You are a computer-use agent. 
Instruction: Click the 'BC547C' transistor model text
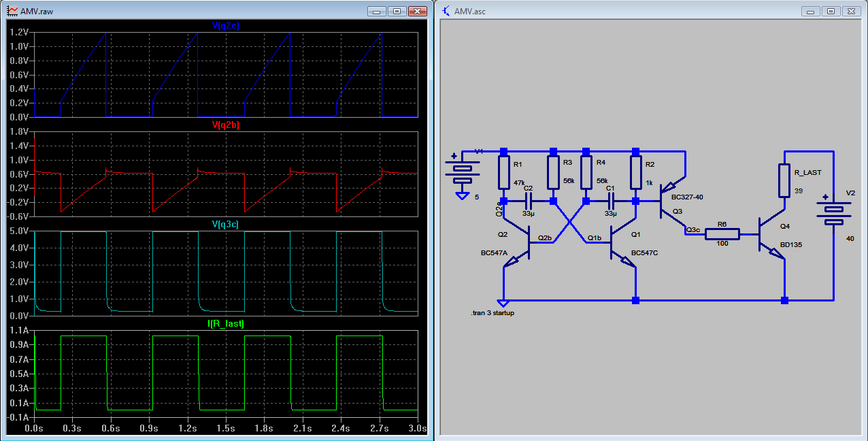644,253
